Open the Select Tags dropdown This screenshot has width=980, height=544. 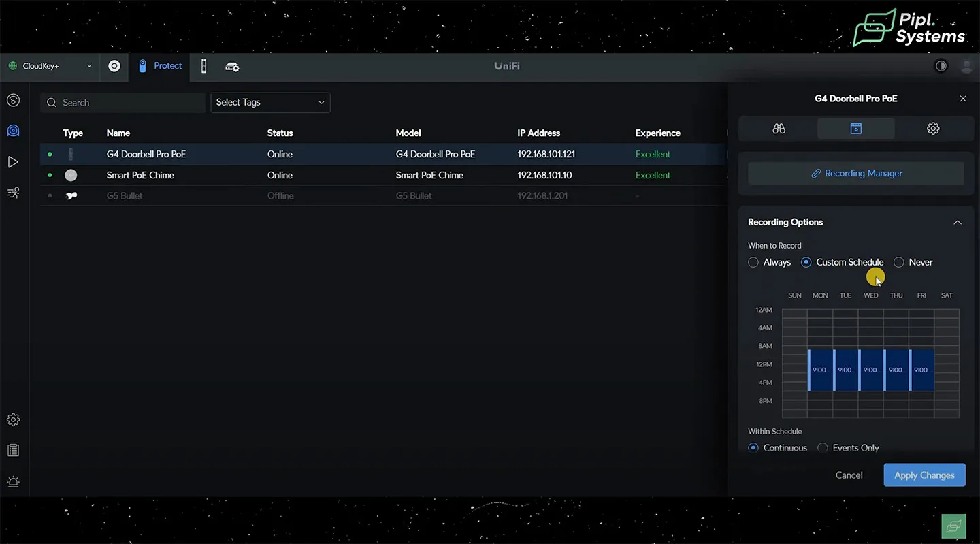270,103
